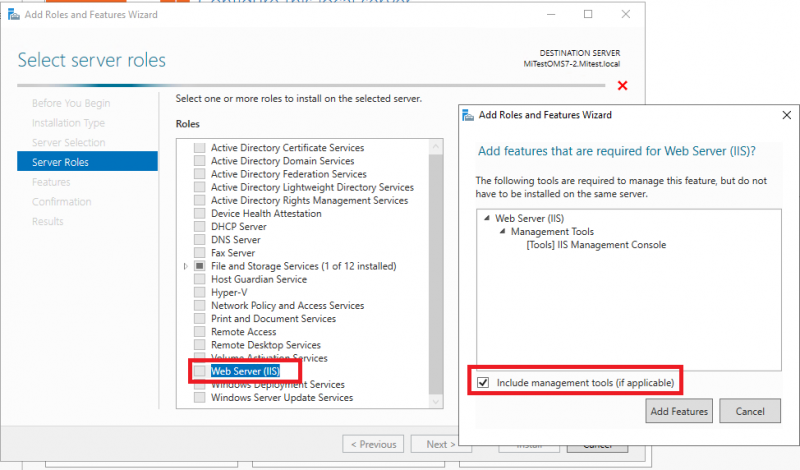Select Server Roles step
Screen dimensions: 800x470
tap(87, 161)
